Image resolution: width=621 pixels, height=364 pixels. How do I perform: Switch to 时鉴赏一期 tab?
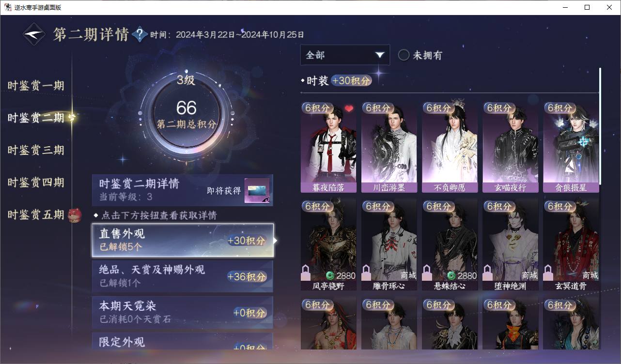36,86
